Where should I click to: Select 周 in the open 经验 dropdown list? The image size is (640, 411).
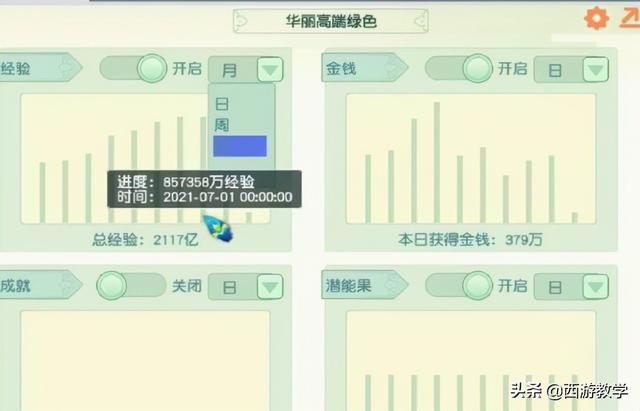[x=222, y=124]
